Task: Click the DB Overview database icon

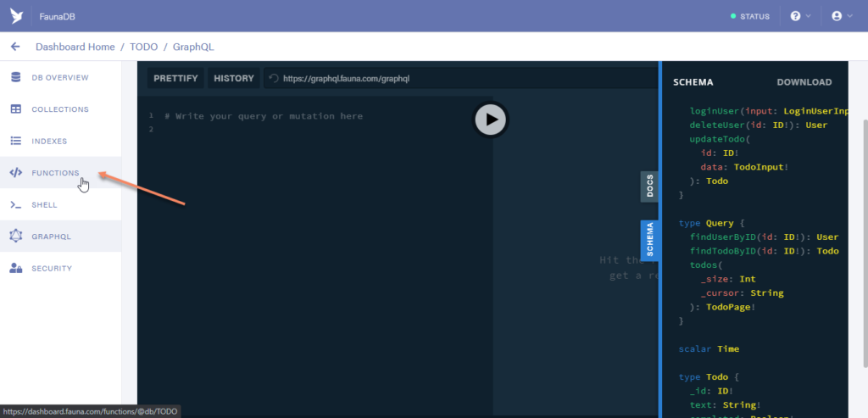Action: [x=16, y=77]
